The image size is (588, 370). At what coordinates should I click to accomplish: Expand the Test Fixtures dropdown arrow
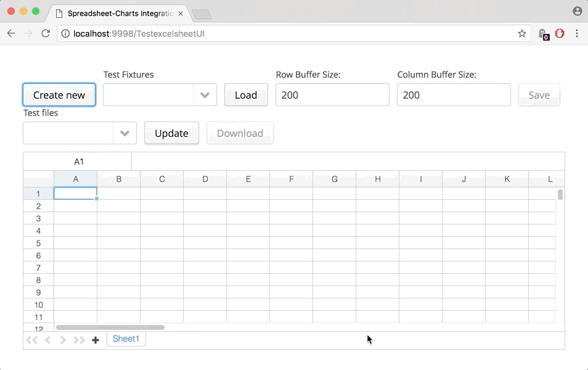[205, 95]
